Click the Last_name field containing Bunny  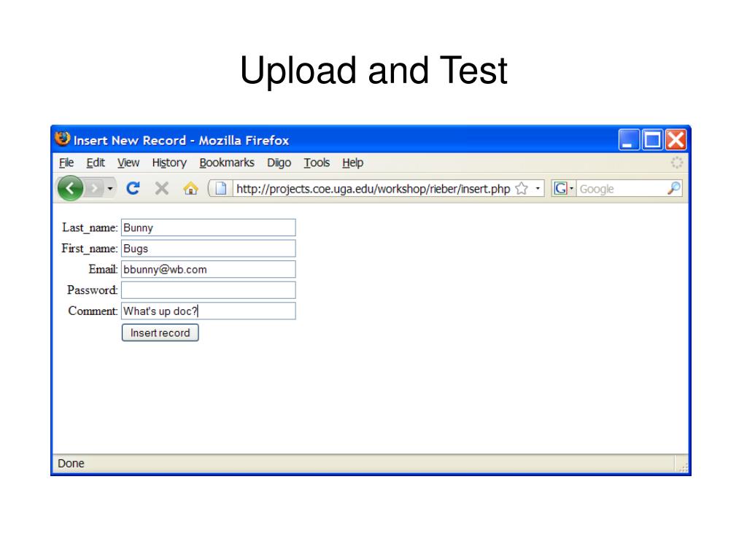208,227
